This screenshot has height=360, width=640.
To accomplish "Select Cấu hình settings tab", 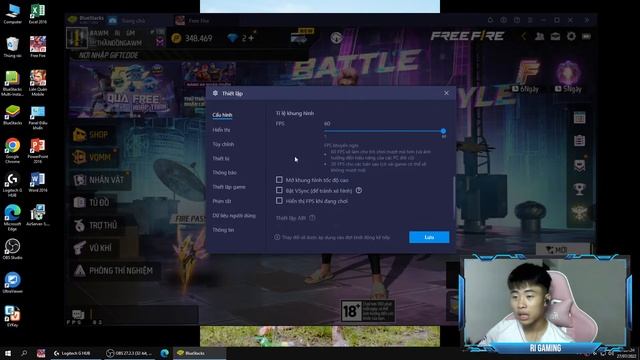I will click(222, 115).
